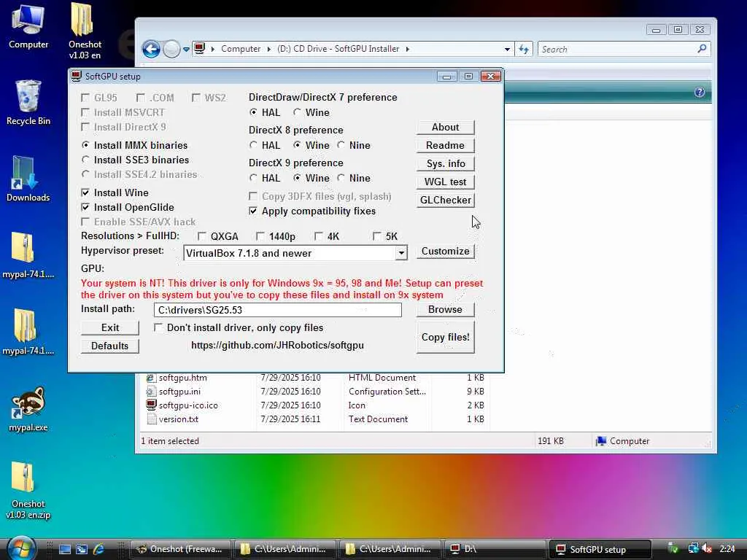Click the search magnifier icon in Explorer

coord(702,49)
